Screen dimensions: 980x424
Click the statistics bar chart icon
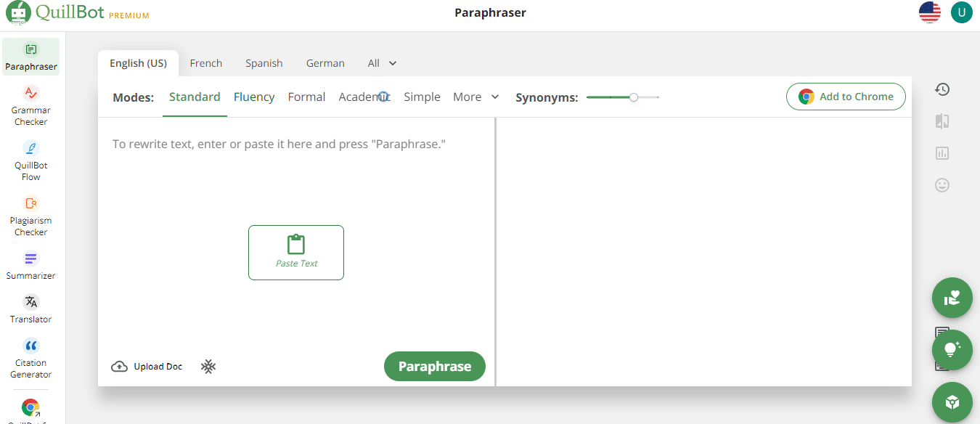tap(942, 153)
